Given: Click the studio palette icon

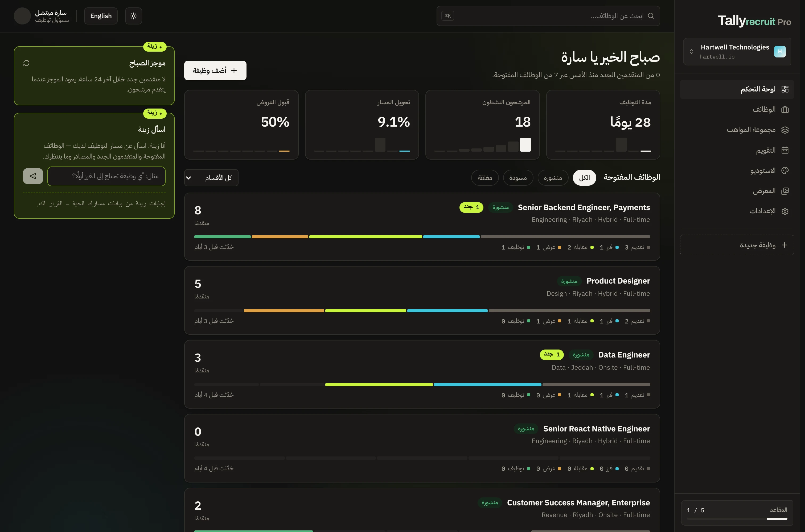Looking at the screenshot, I should (785, 170).
